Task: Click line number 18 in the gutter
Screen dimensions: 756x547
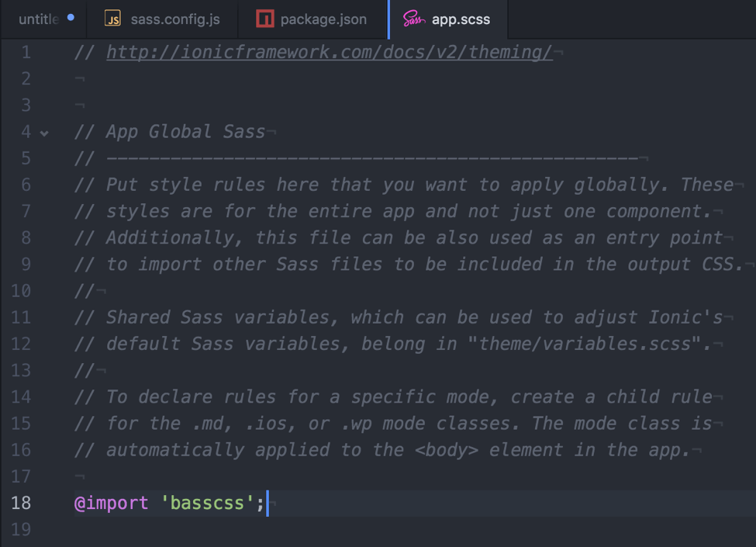Action: pos(22,503)
